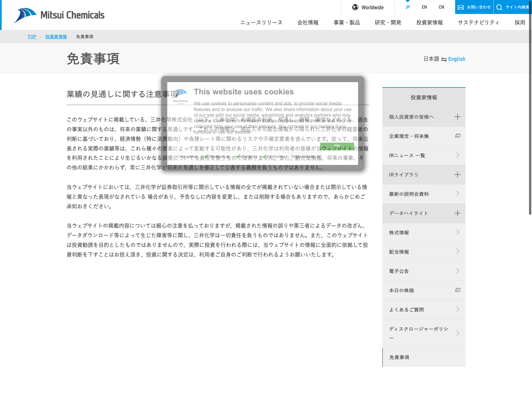Click the TOP breadcrumb link

(32, 37)
